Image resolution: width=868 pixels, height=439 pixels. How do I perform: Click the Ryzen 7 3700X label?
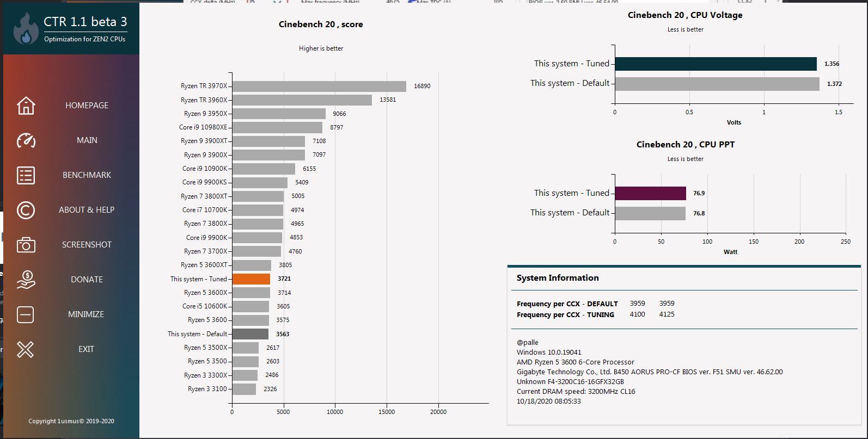coord(206,251)
